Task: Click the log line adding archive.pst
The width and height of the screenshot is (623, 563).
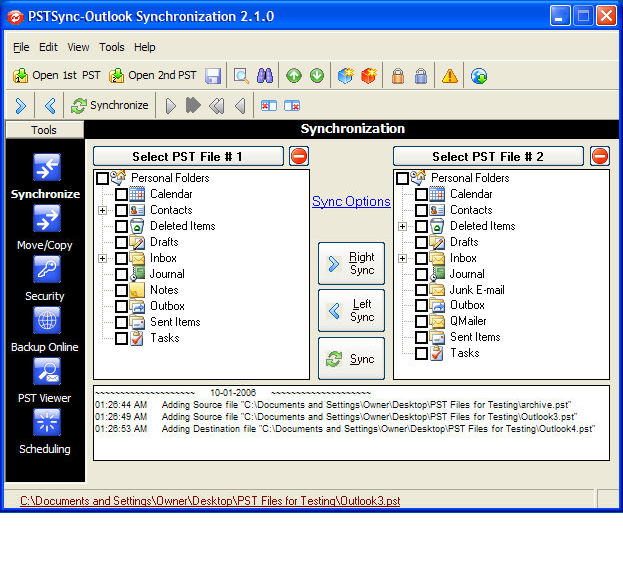Action: (x=333, y=405)
